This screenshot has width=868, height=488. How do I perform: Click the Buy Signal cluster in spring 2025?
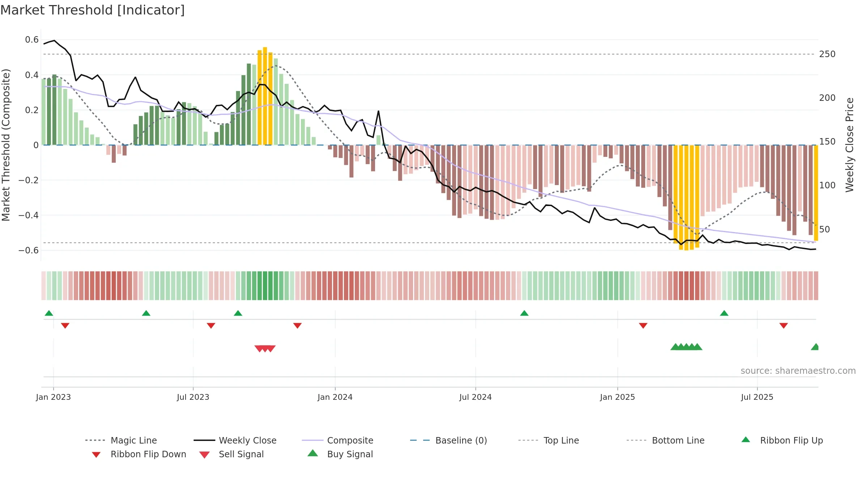(686, 347)
